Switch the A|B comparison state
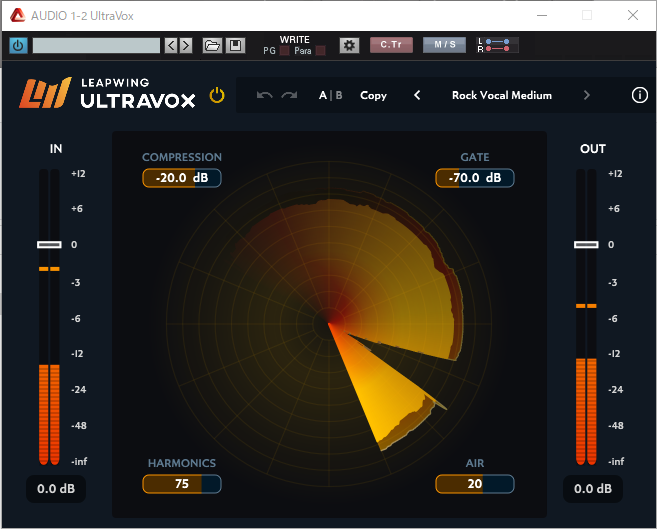The image size is (657, 529). coord(331,95)
